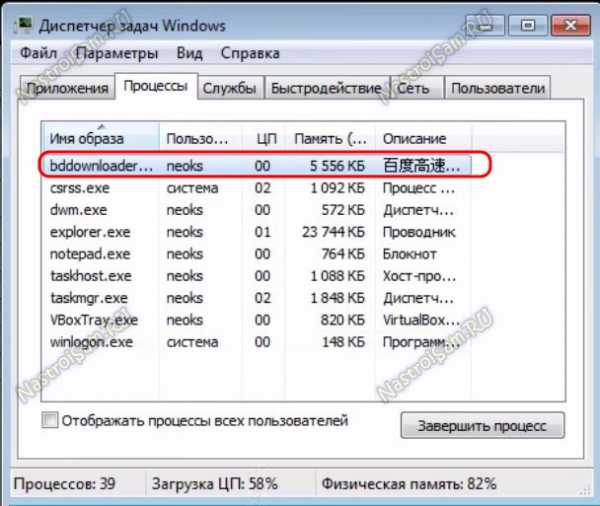This screenshot has height=506, width=600.
Task: Click the Загрузка ЦП: 58% status entry
Action: tap(215, 484)
